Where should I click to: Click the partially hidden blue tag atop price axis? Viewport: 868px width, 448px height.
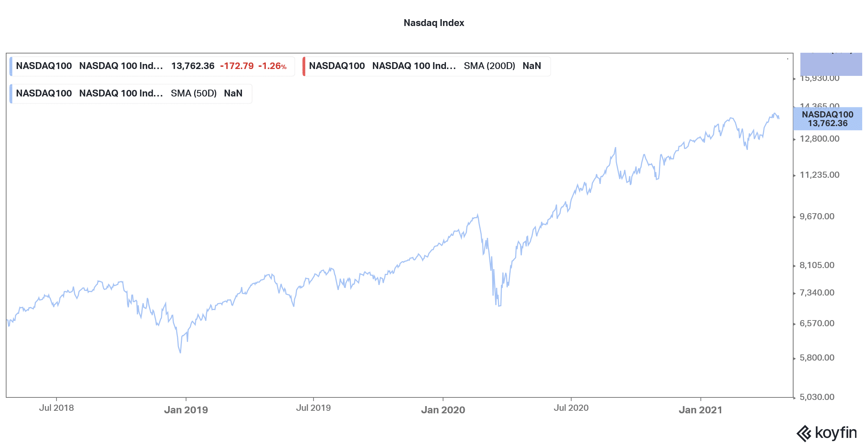(x=831, y=64)
